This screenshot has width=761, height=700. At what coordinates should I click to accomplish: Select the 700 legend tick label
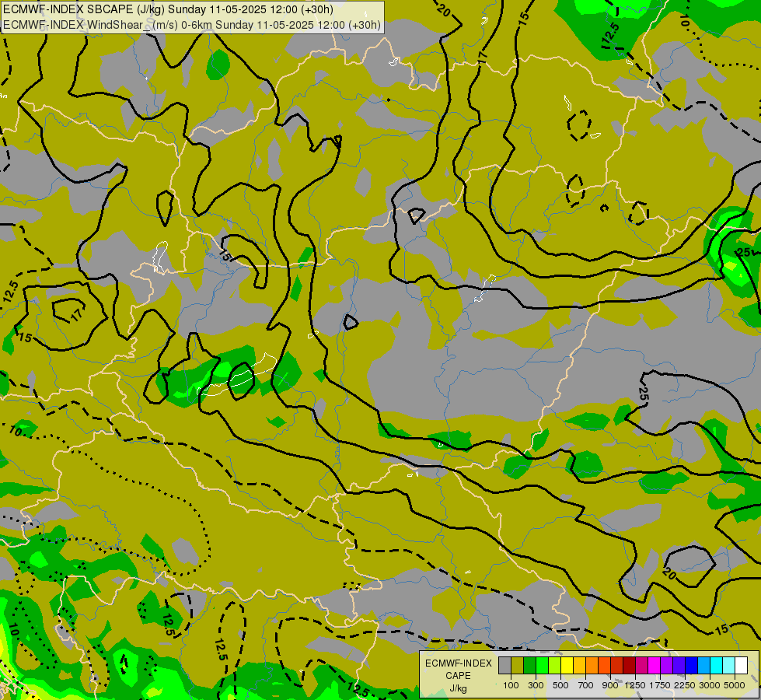[586, 685]
